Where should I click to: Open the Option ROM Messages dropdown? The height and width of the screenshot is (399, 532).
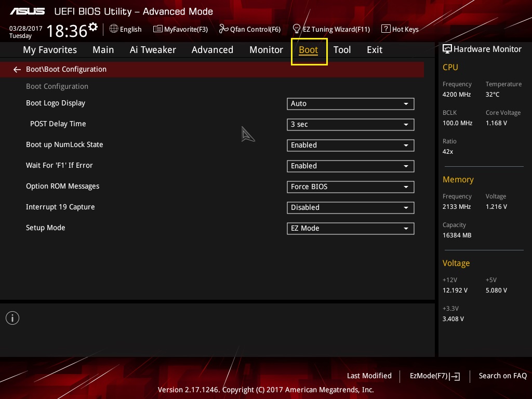(x=351, y=187)
